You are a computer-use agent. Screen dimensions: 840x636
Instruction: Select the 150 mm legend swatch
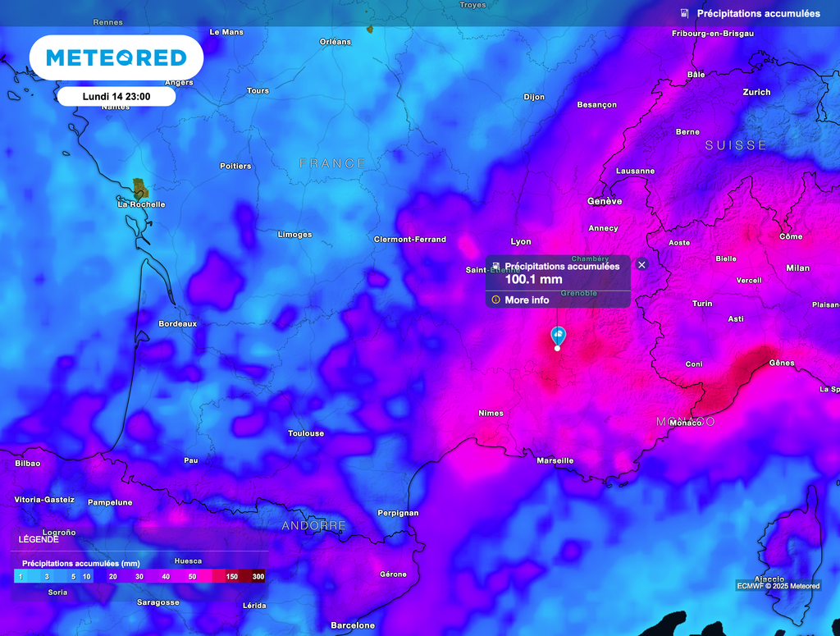pos(232,577)
